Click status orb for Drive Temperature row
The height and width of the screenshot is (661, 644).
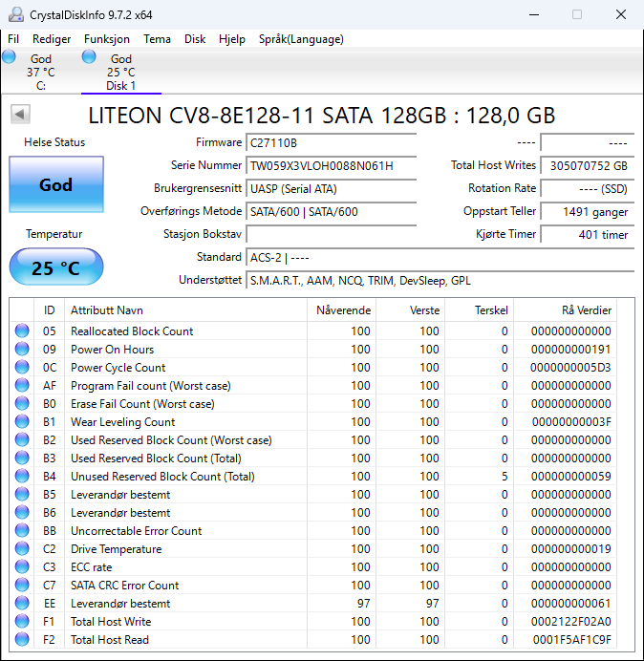tap(22, 548)
